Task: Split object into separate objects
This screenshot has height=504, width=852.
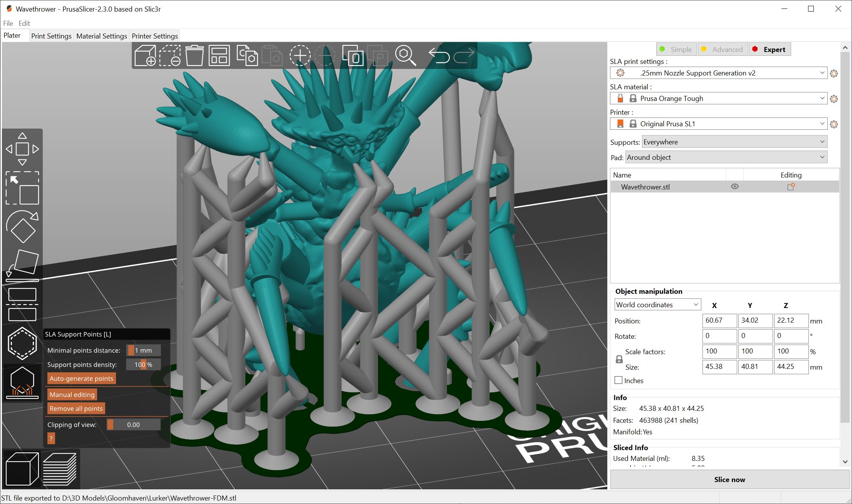Action: click(x=353, y=55)
